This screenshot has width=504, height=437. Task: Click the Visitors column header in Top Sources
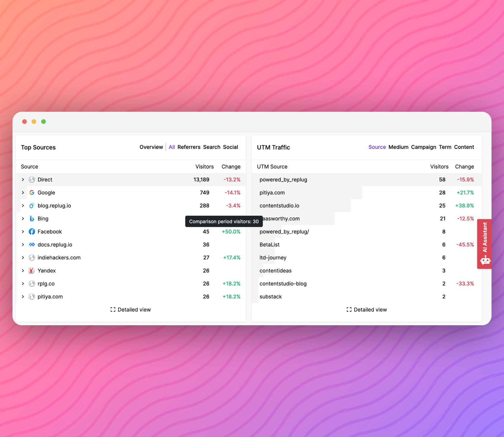(205, 167)
